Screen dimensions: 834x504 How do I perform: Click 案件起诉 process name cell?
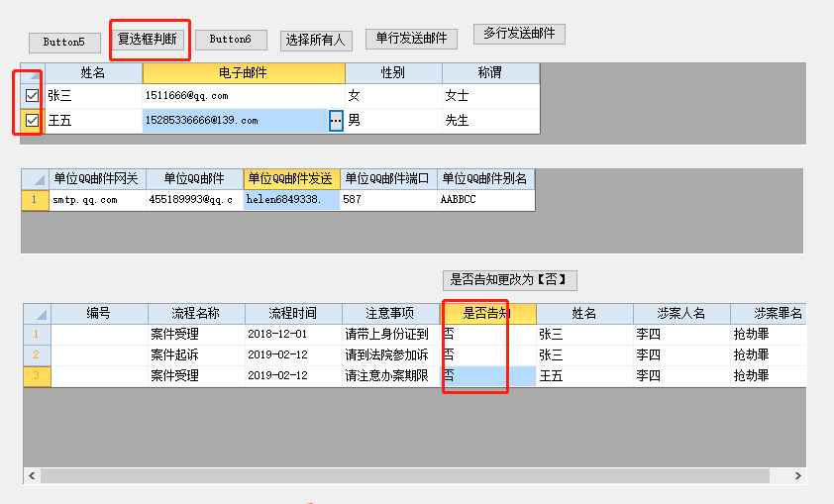[196, 355]
